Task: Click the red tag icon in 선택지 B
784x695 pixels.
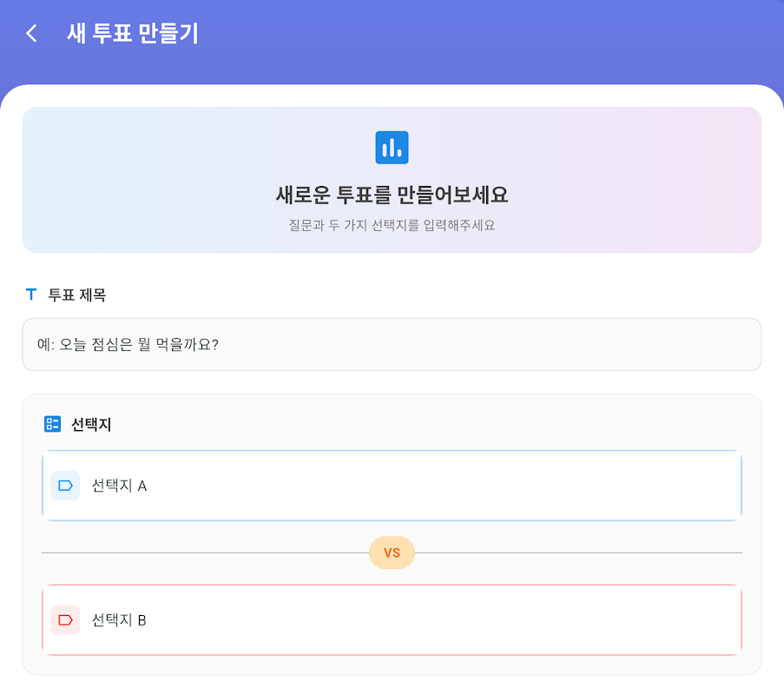Action: tap(65, 620)
